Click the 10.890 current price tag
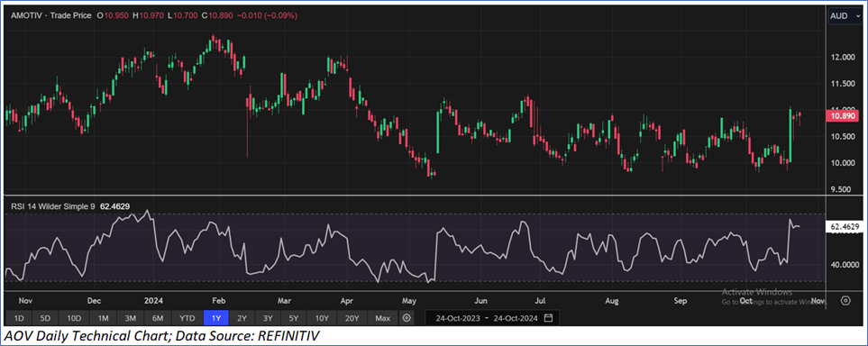 pyautogui.click(x=842, y=115)
